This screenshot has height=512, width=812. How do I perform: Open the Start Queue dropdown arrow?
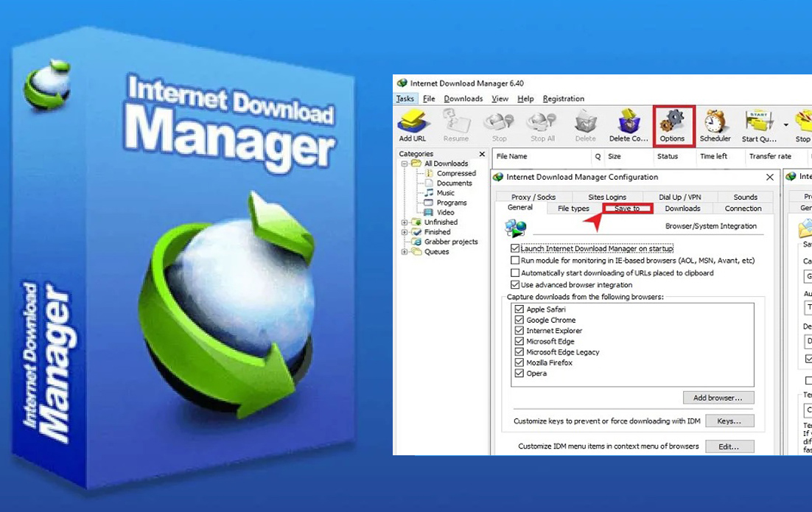(785, 125)
